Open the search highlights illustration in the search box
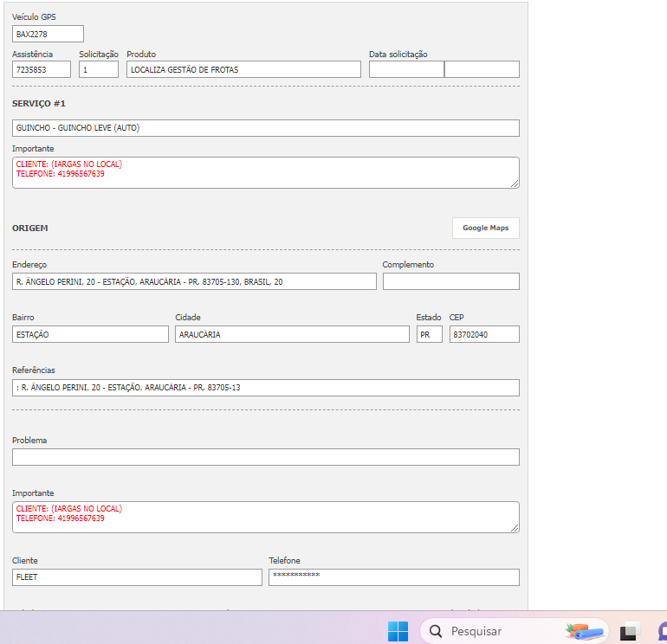 coord(584,631)
